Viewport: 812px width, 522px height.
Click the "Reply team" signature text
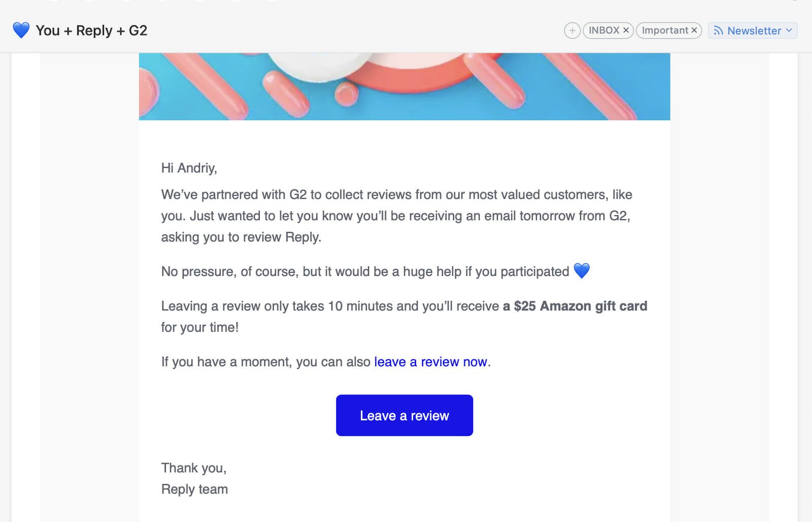click(194, 489)
